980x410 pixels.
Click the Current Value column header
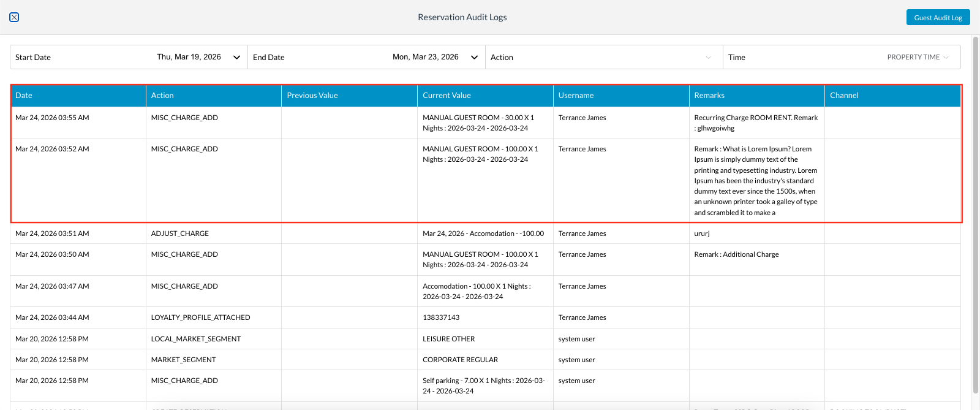pyautogui.click(x=447, y=96)
